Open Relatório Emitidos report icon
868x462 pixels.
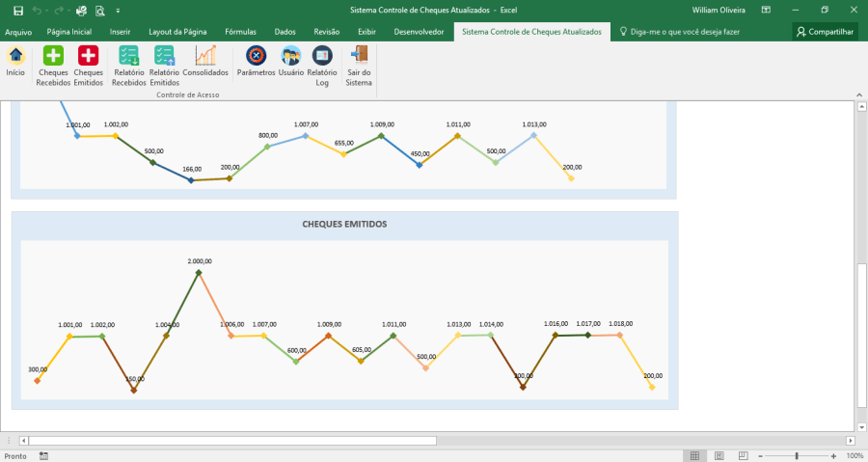point(164,55)
